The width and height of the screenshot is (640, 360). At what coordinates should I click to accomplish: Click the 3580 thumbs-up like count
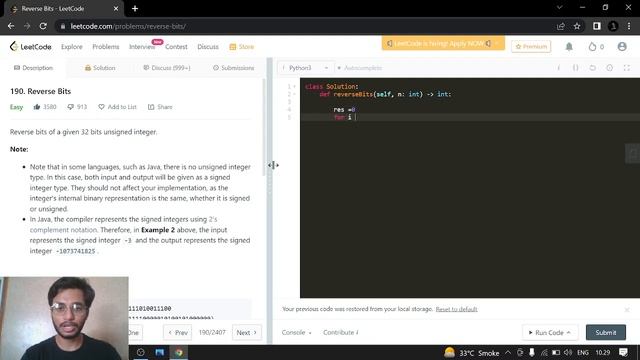[x=45, y=107]
